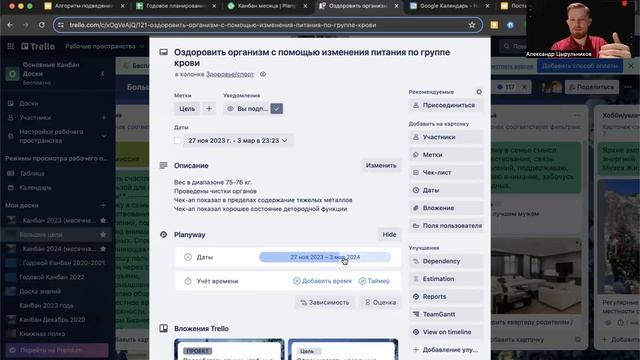Click 'Поделиться' share button
Image resolution: width=640 pixels, height=360 pixels.
coord(592,87)
